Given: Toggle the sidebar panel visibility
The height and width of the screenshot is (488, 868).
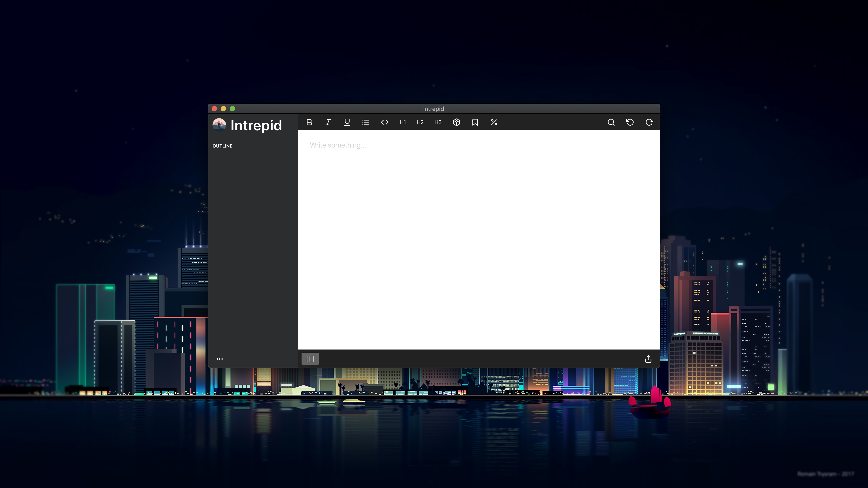Looking at the screenshot, I should (x=310, y=359).
